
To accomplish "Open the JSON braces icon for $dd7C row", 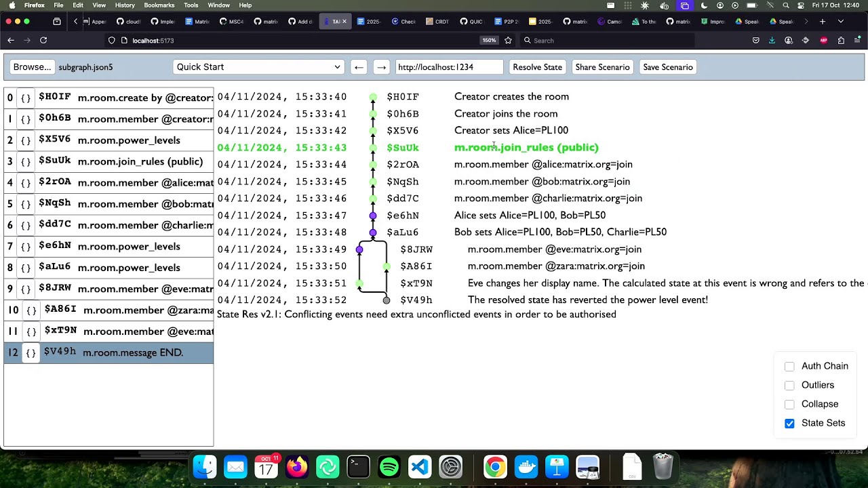I will tap(26, 225).
